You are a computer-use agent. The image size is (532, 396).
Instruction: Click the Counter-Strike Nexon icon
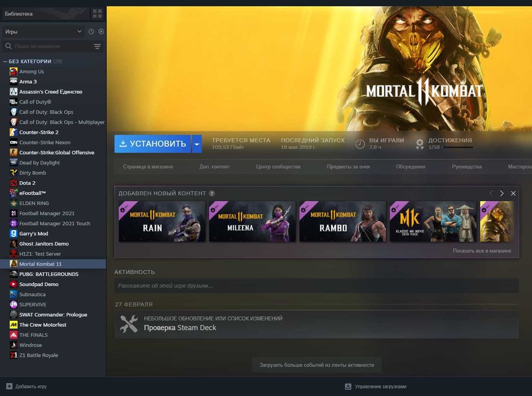click(x=13, y=143)
